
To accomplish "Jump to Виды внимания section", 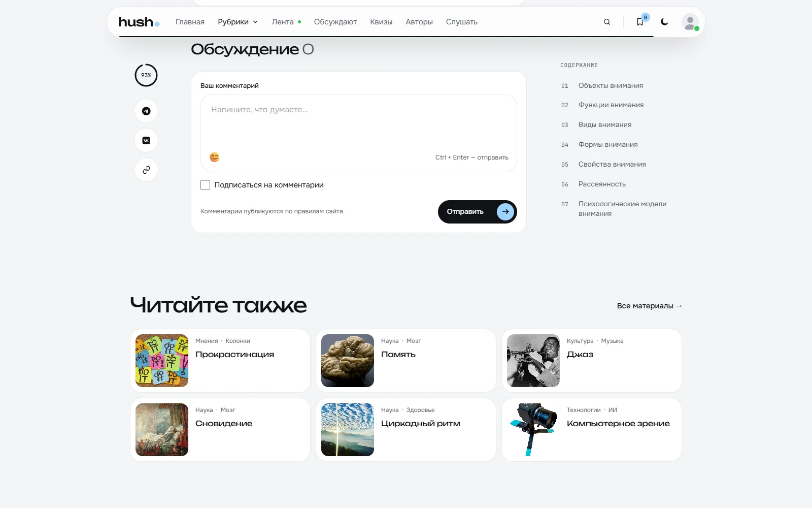I will click(x=605, y=124).
